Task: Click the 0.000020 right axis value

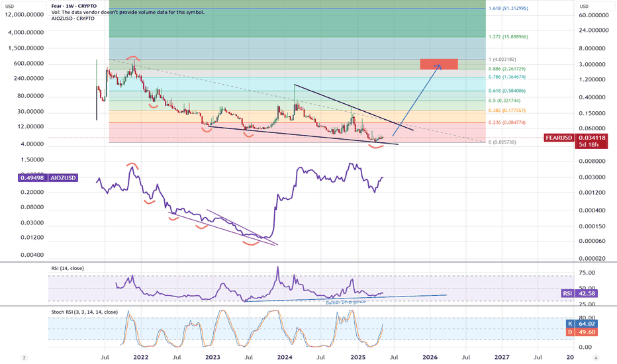Action: [x=592, y=259]
